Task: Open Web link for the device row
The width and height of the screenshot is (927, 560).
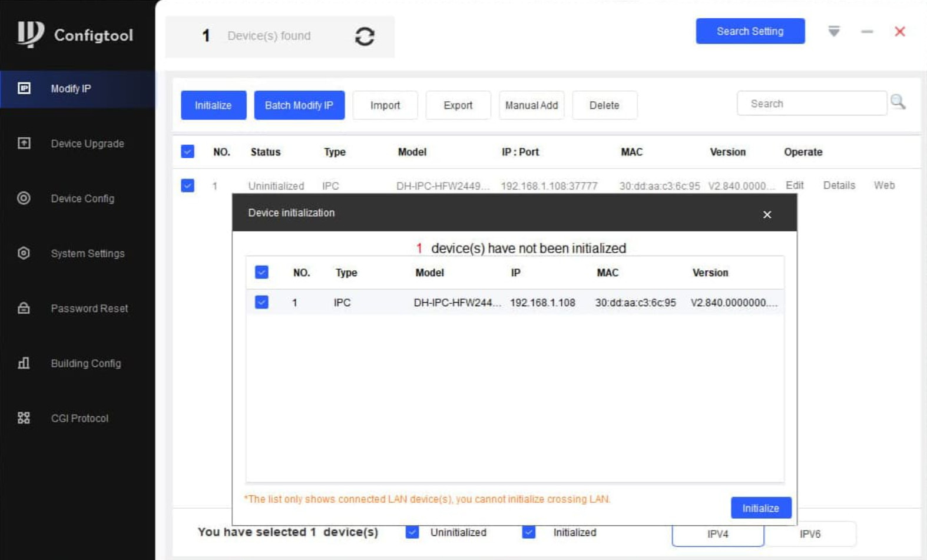Action: [x=884, y=185]
